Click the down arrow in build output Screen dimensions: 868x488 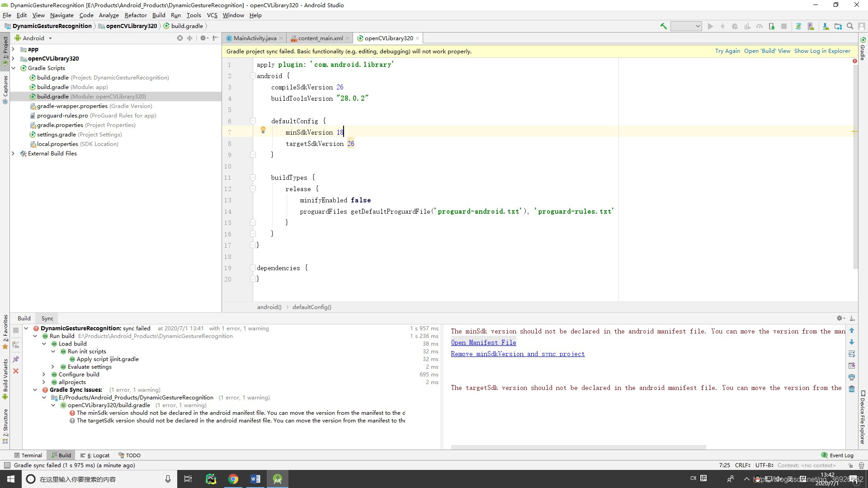click(x=852, y=342)
